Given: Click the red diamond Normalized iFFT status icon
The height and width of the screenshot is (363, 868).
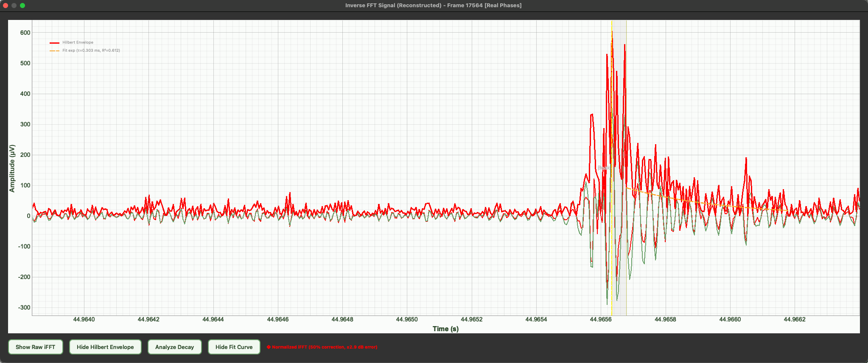Looking at the screenshot, I should pyautogui.click(x=269, y=347).
